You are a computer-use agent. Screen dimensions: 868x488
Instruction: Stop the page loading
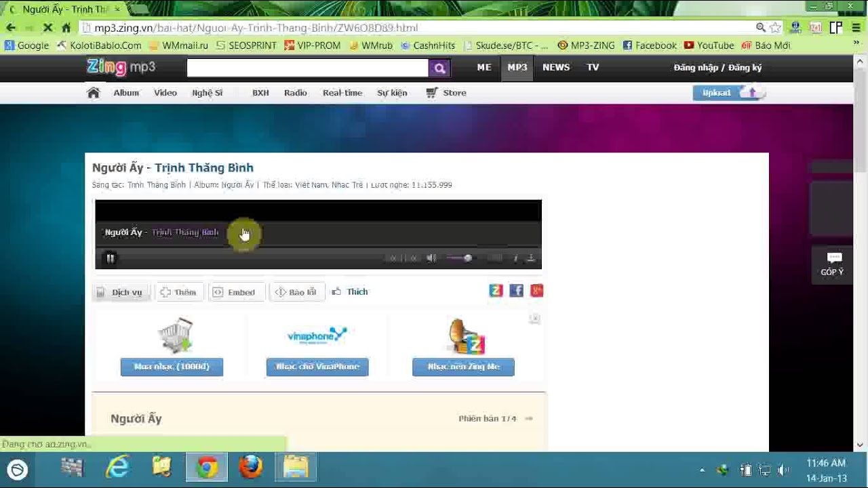48,28
